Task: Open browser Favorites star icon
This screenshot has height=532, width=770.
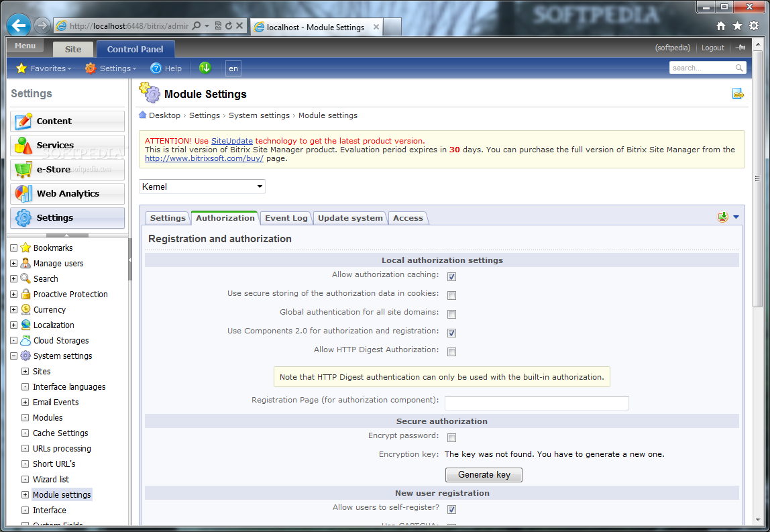Action: [737, 25]
